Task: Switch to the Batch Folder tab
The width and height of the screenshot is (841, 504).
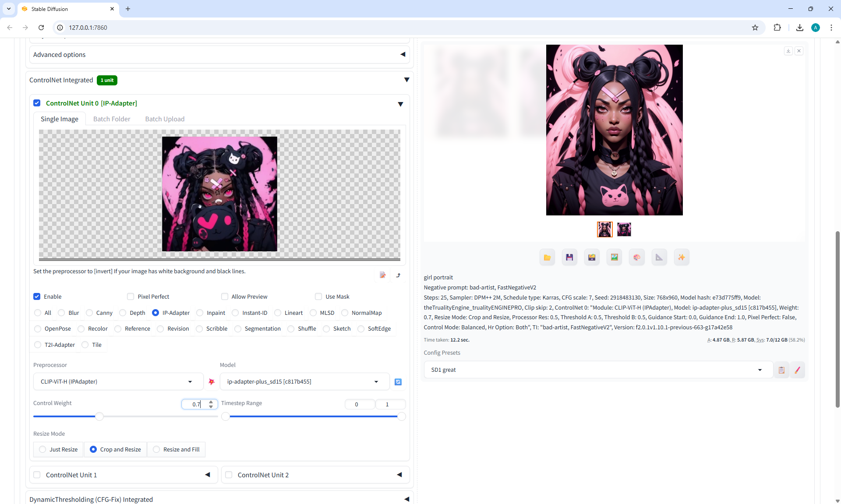Action: (112, 119)
